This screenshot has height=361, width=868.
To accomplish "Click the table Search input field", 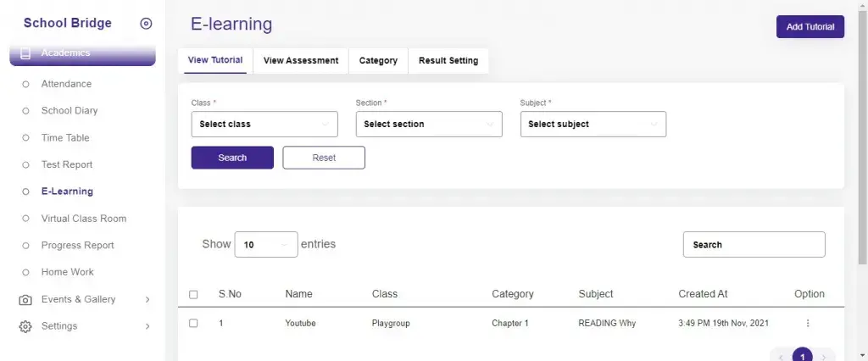I will 754,244.
